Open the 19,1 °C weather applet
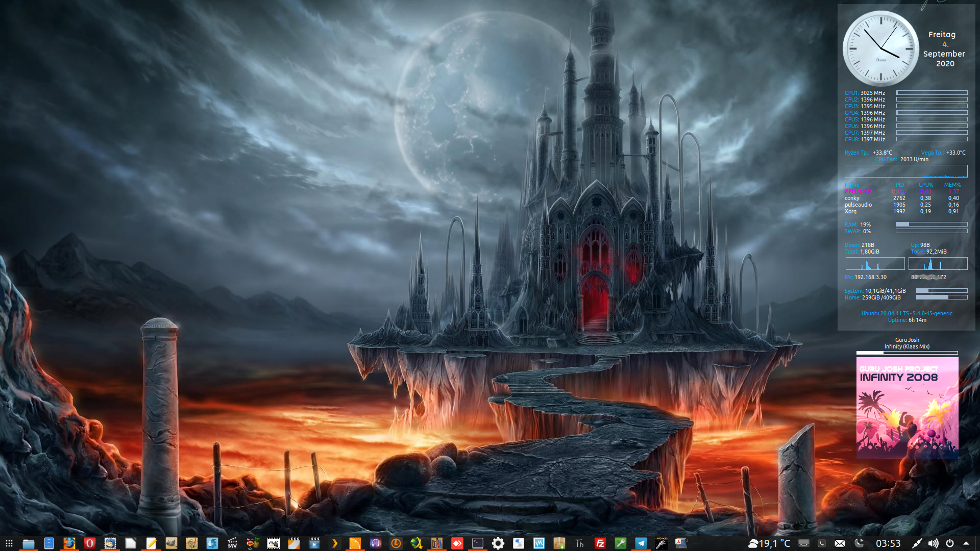Image resolution: width=980 pixels, height=551 pixels. tap(769, 543)
